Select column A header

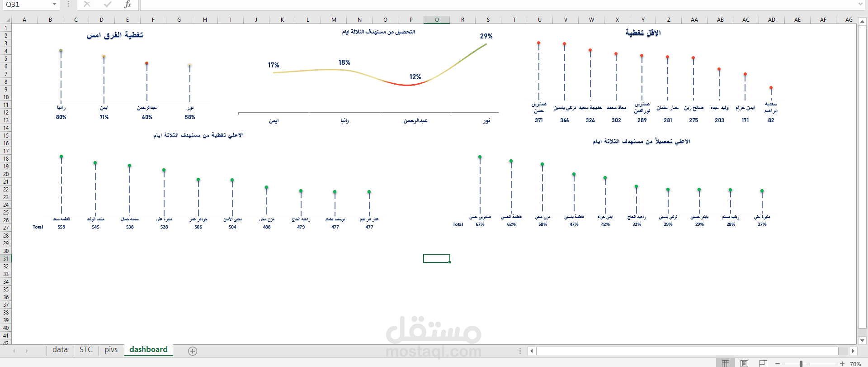[x=24, y=20]
